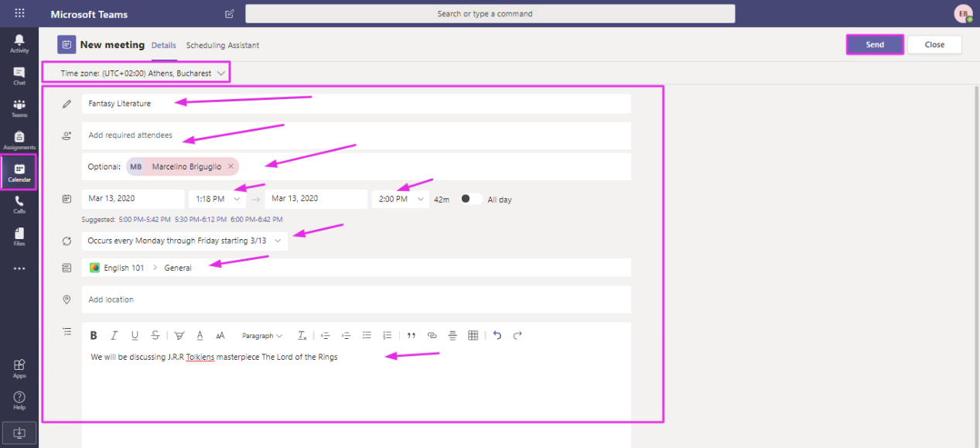The image size is (980, 448).
Task: Open Chat from the left sidebar
Action: (x=19, y=76)
